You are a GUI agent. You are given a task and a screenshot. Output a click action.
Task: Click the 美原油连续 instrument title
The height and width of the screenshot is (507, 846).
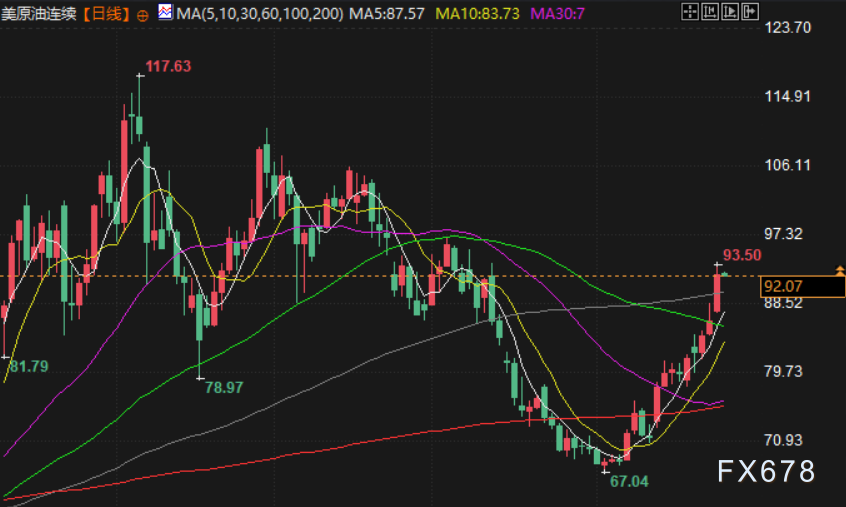[39, 13]
